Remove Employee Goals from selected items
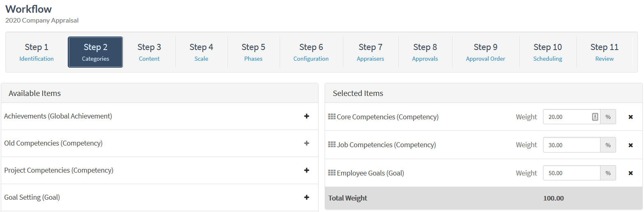Viewport: 644px width, 212px height. 630,173
